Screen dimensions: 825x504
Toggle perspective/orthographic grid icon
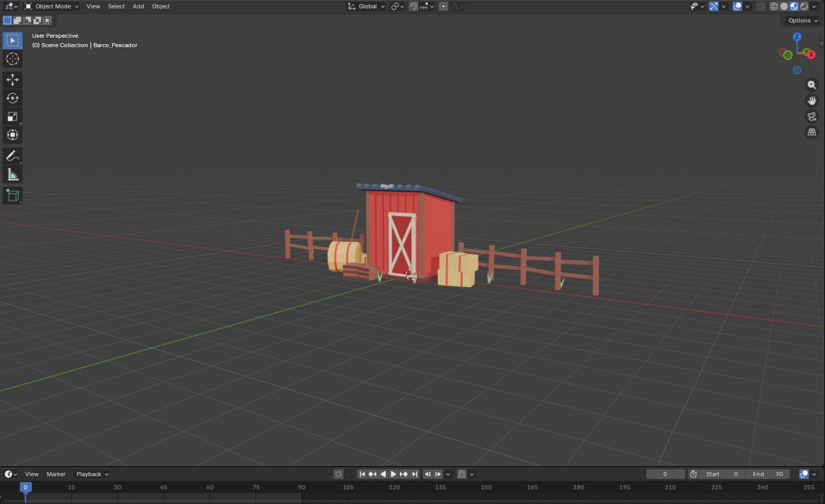(812, 132)
